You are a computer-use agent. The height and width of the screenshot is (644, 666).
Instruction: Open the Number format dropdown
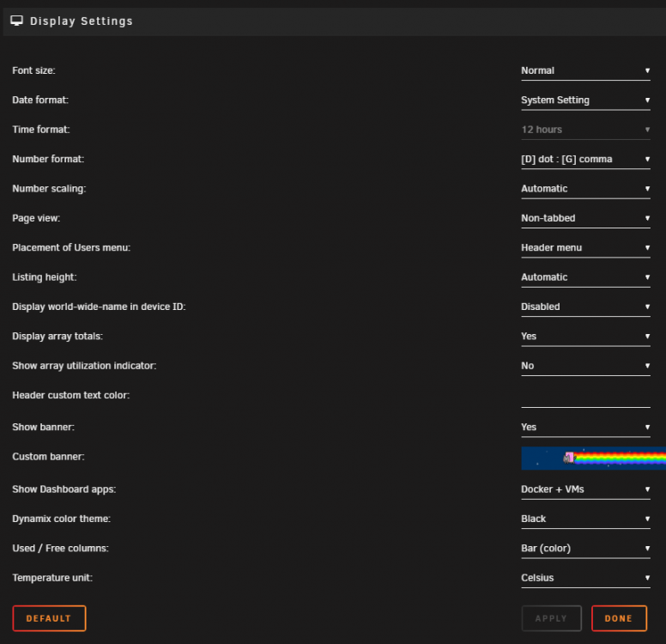[585, 160]
